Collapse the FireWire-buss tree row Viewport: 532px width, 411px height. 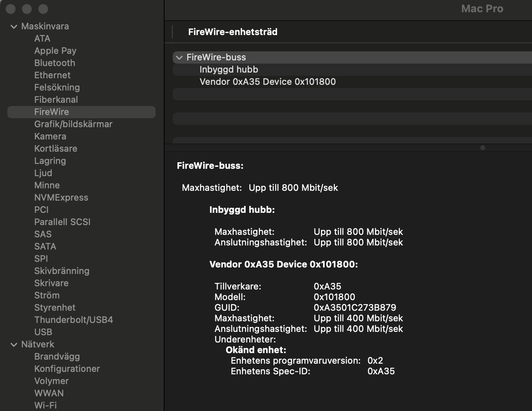coord(179,57)
